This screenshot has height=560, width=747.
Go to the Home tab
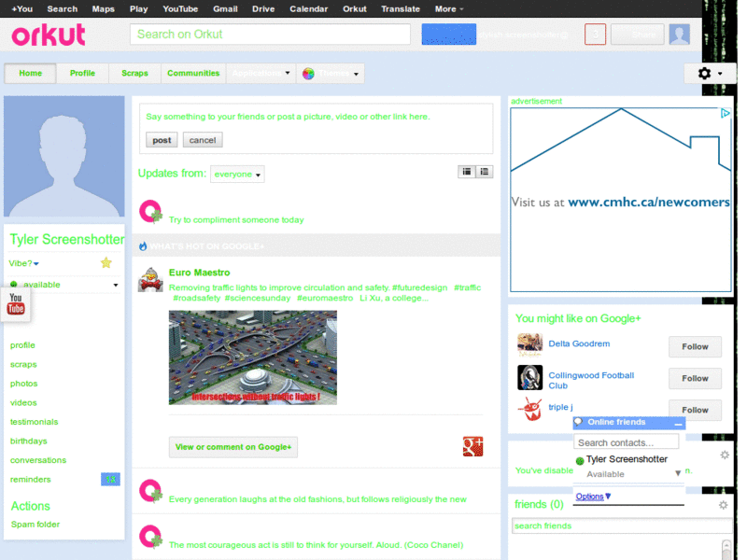[x=31, y=74]
